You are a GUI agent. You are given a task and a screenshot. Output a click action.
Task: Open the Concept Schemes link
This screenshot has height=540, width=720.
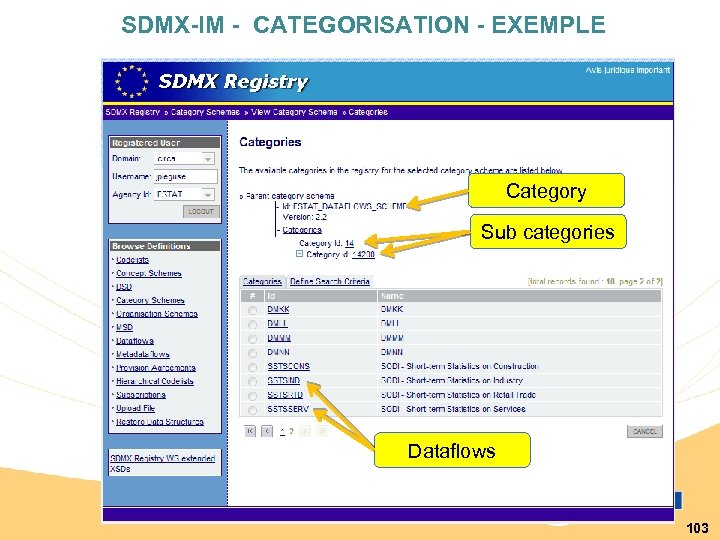coord(149,273)
